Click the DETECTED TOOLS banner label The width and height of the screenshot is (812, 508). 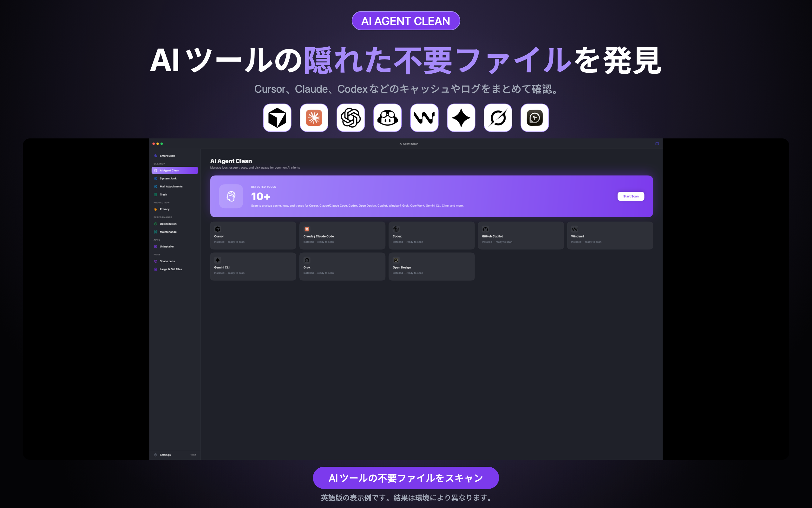(263, 187)
